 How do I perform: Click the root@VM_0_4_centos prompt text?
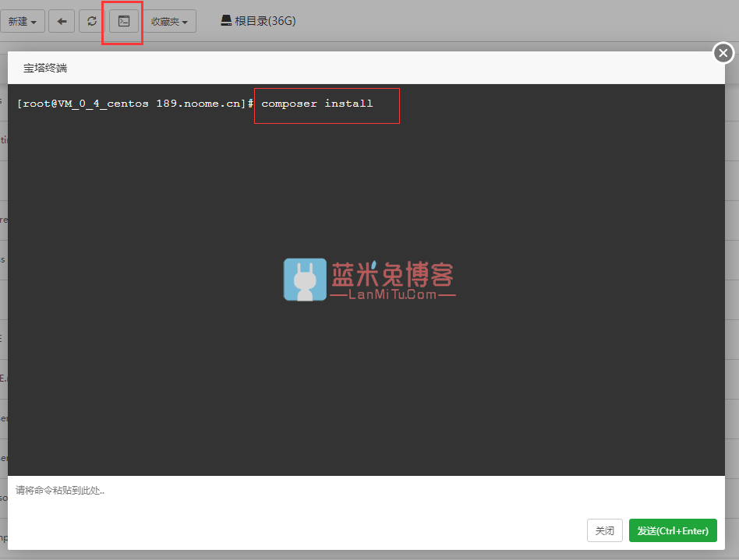click(x=135, y=104)
